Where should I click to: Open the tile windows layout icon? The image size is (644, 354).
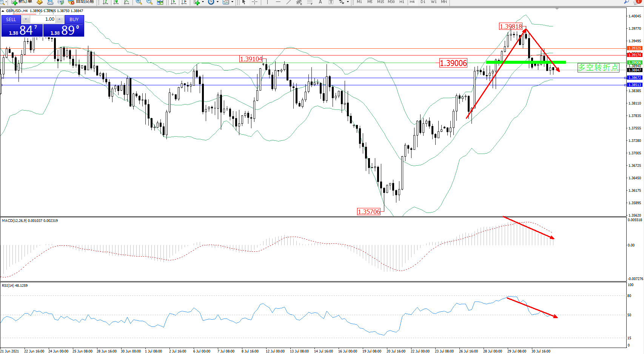pos(160,2)
